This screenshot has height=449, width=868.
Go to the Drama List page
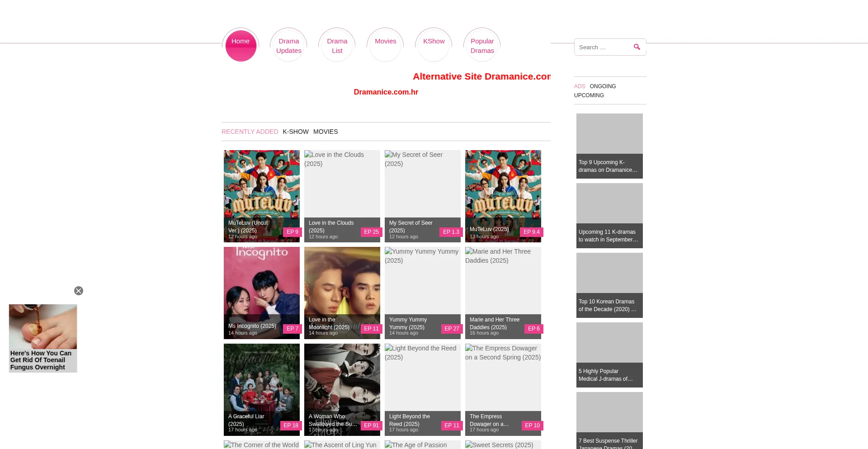(x=337, y=46)
